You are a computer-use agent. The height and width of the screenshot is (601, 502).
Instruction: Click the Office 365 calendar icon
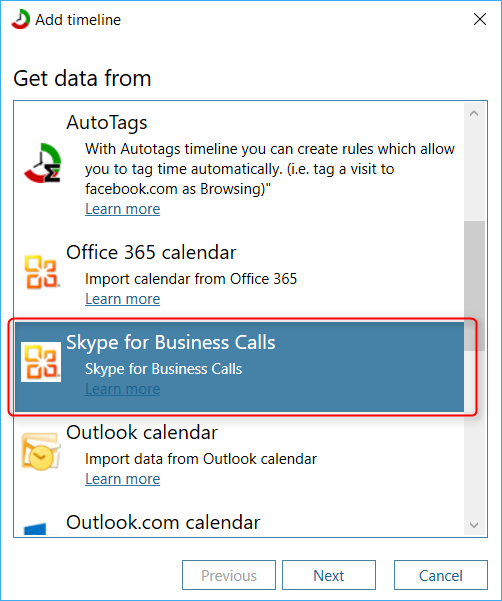click(x=42, y=272)
